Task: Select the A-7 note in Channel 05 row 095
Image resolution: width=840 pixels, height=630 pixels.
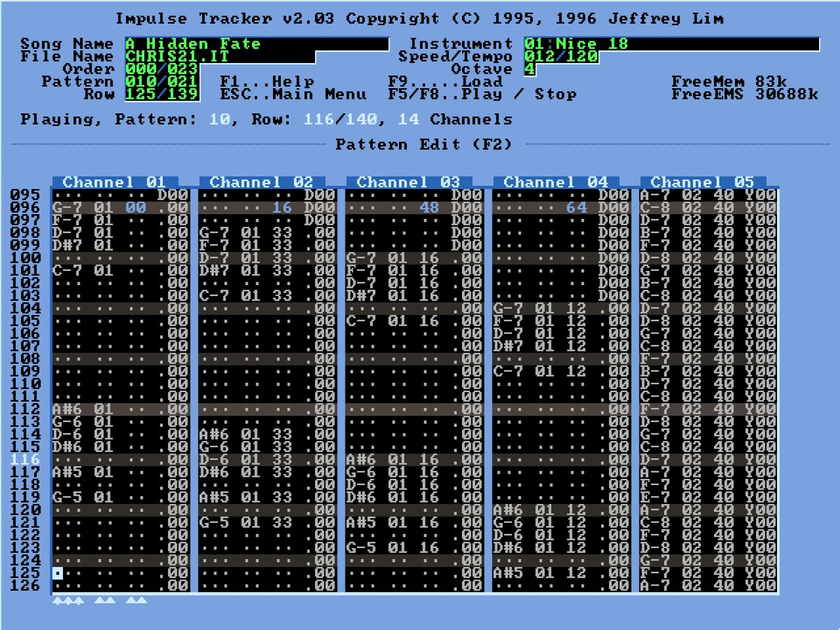Action: pos(656,195)
